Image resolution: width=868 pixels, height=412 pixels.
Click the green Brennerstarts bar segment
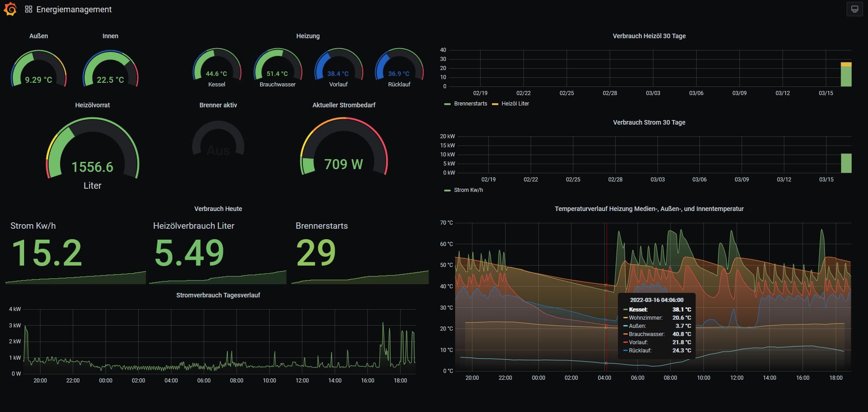(x=846, y=76)
